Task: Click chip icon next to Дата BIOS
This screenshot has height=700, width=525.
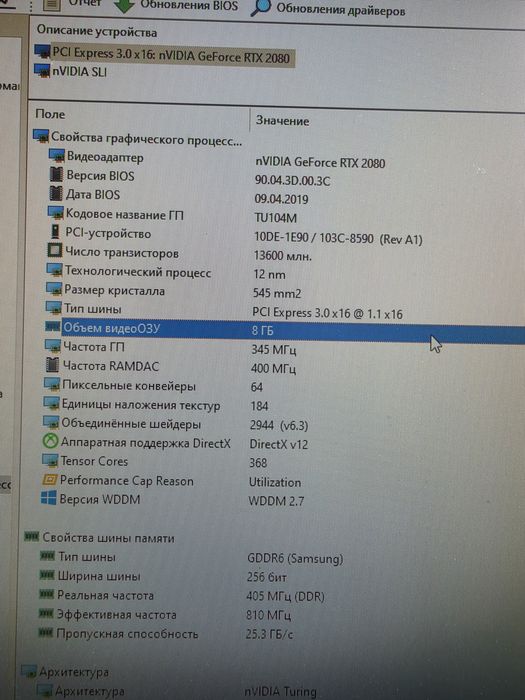Action: pyautogui.click(x=55, y=193)
